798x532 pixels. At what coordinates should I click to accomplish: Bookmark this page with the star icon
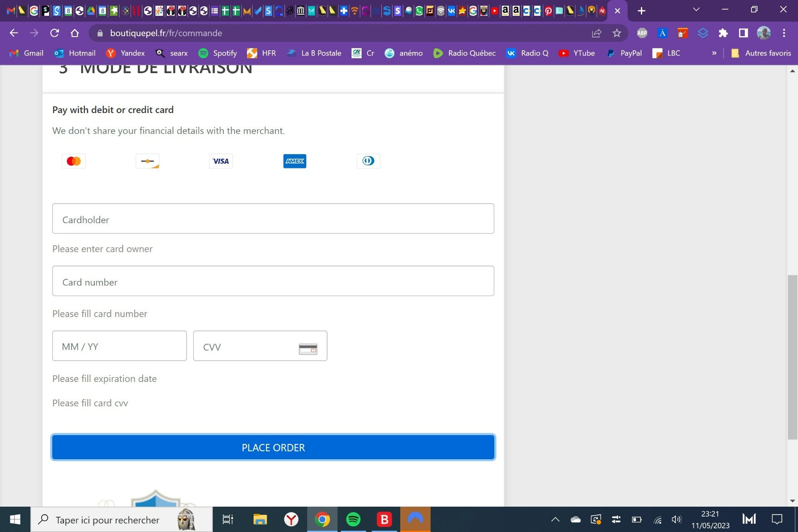[x=617, y=33]
